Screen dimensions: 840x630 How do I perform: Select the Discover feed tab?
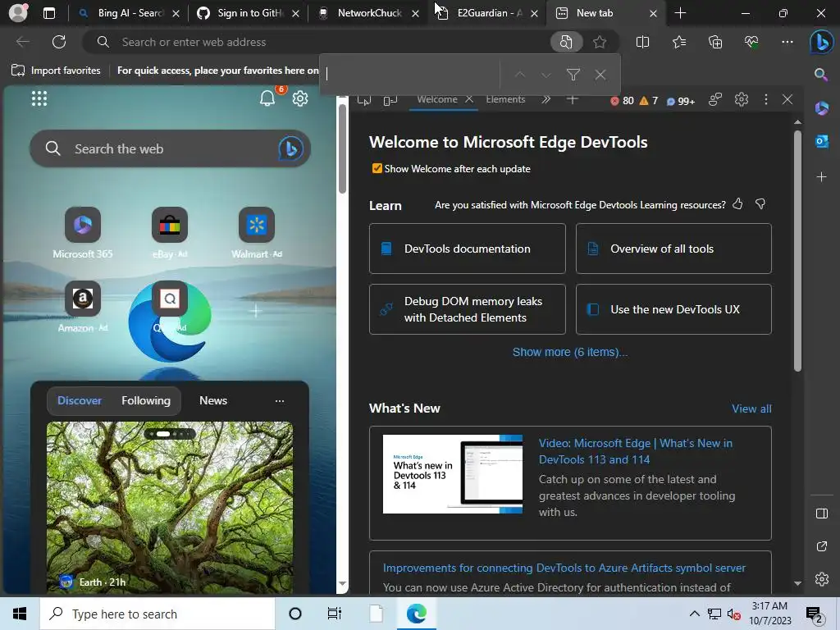(80, 400)
